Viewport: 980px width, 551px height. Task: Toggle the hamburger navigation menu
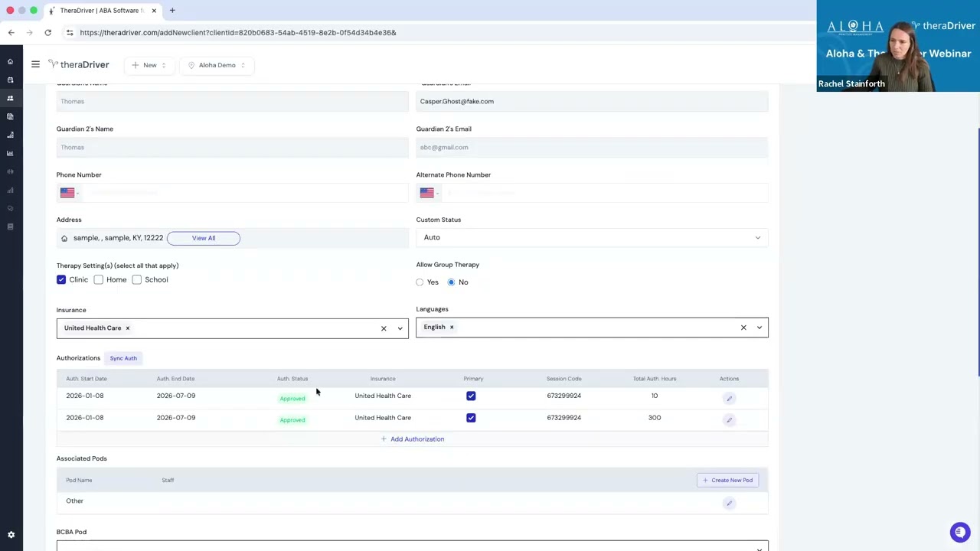(x=35, y=65)
